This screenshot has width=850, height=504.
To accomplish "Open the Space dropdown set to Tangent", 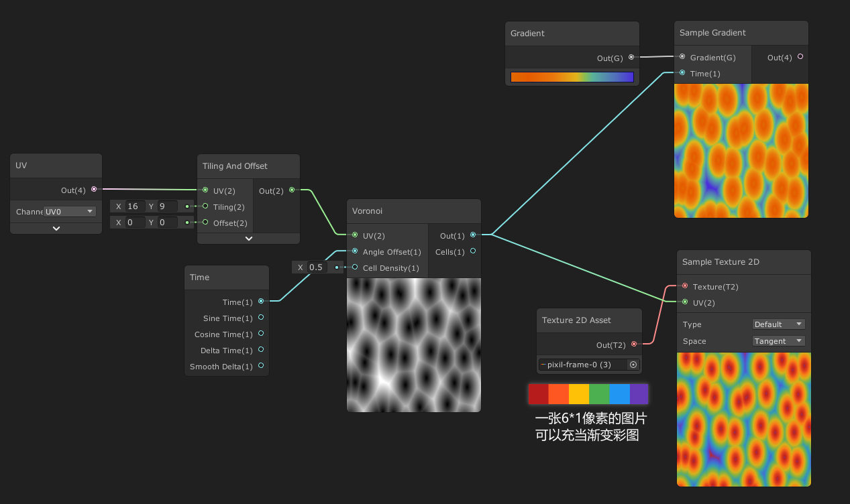I will (778, 340).
